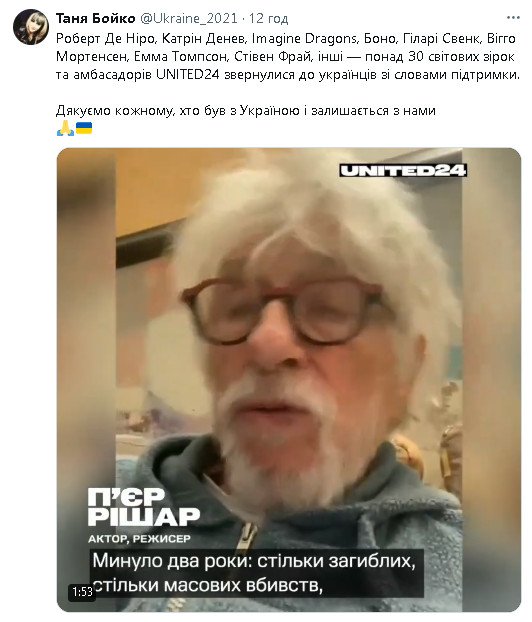Click the Таня Бойко display name
The height and width of the screenshot is (622, 532).
pos(95,18)
